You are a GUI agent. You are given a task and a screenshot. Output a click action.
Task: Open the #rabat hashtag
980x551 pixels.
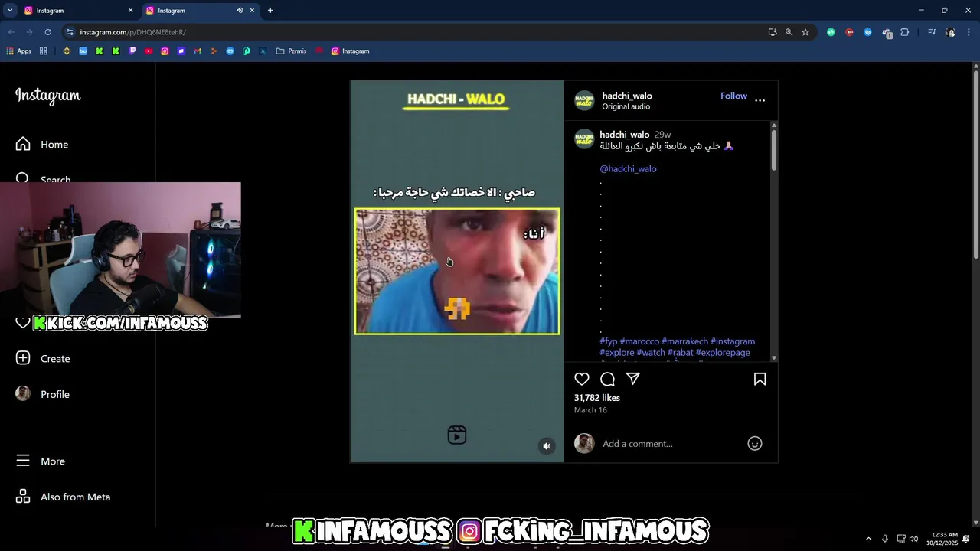coord(680,353)
